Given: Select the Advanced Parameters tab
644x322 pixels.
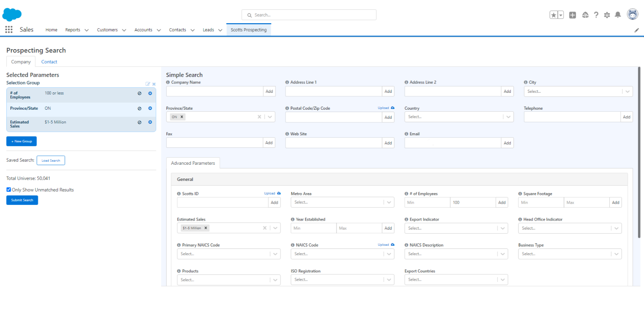Looking at the screenshot, I should (193, 163).
